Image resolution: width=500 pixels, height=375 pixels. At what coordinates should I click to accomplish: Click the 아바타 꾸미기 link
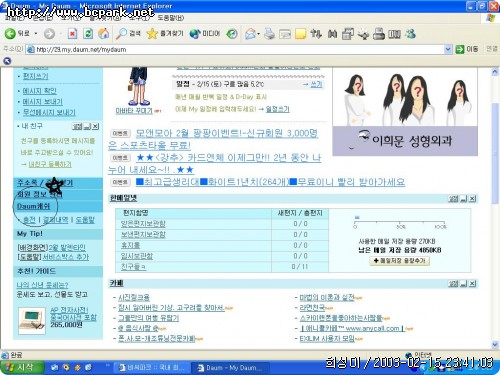tap(134, 111)
